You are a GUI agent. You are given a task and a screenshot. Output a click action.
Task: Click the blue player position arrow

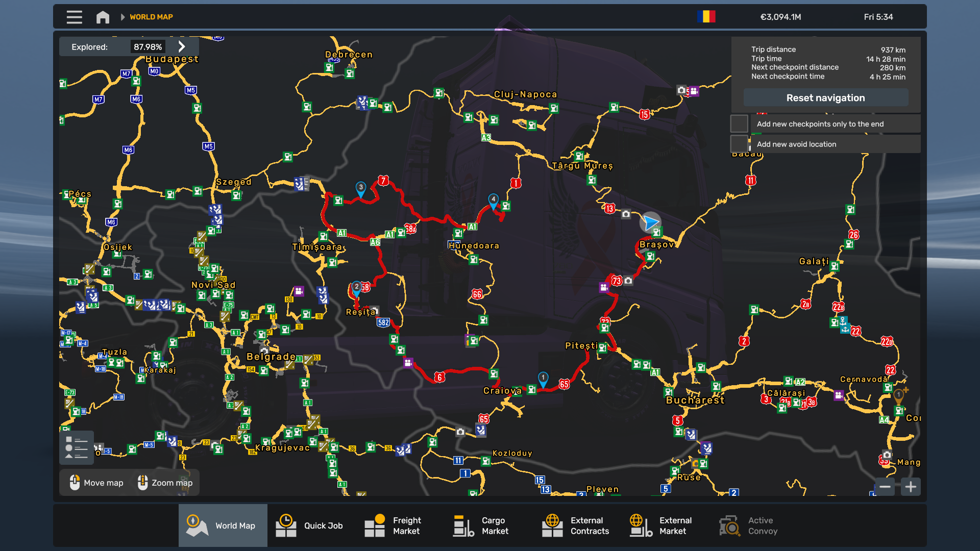[650, 222]
